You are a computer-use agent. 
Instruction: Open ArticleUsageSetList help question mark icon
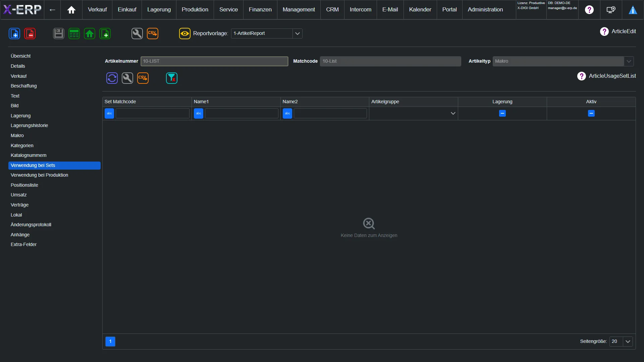coord(582,76)
